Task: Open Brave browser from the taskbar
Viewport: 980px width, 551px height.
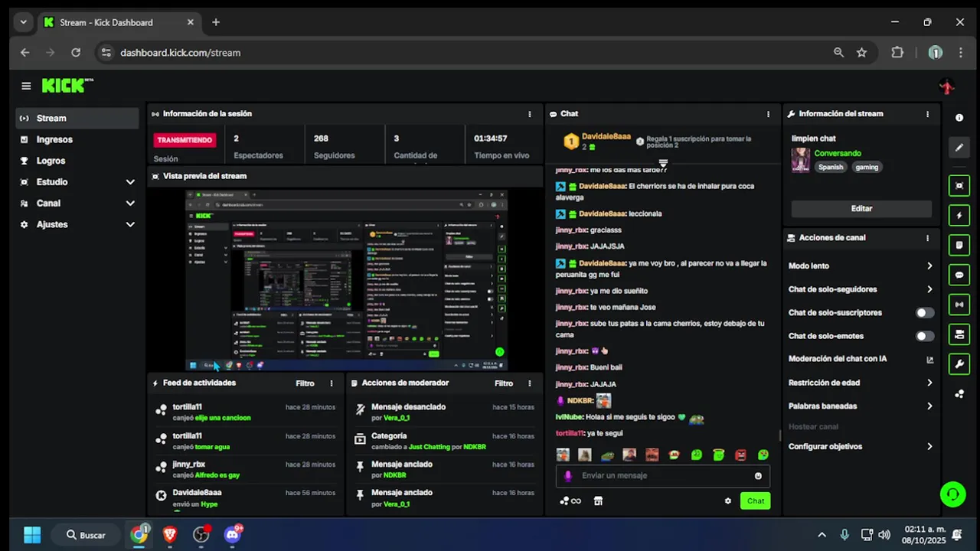Action: click(x=170, y=535)
